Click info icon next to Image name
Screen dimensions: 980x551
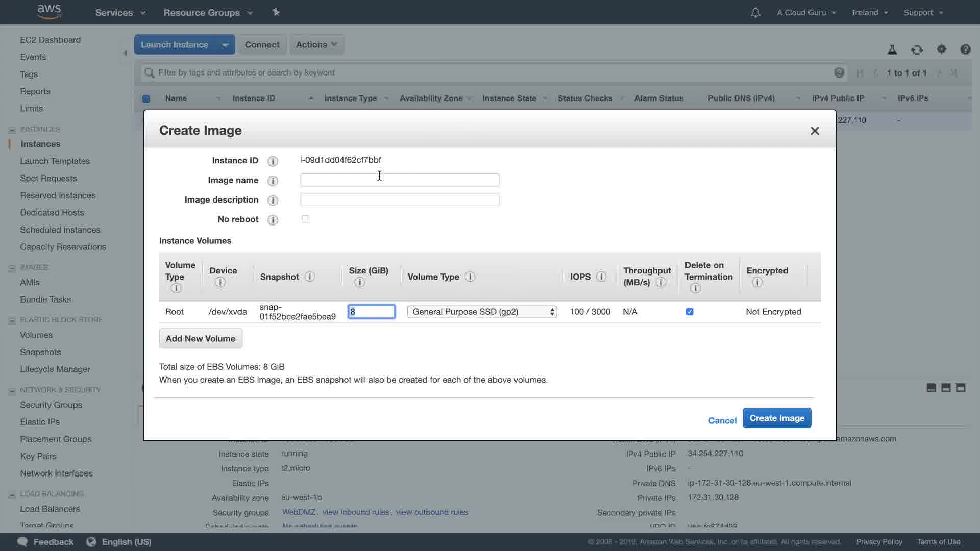pos(273,181)
